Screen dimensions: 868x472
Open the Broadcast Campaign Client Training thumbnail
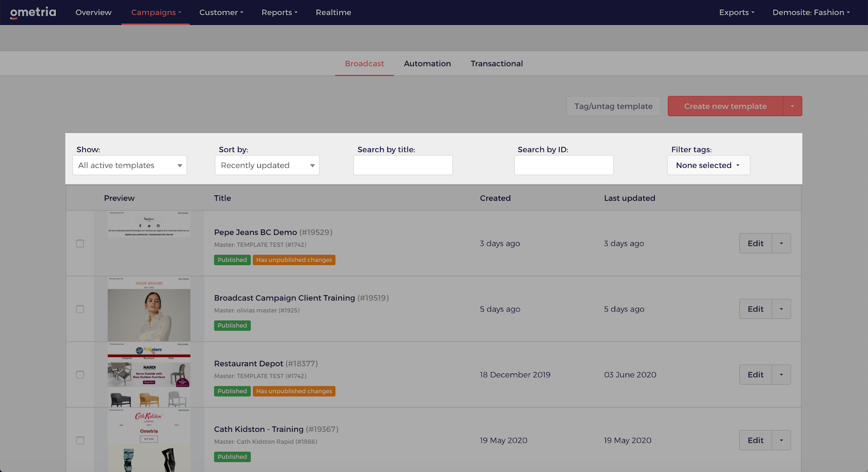(x=149, y=309)
